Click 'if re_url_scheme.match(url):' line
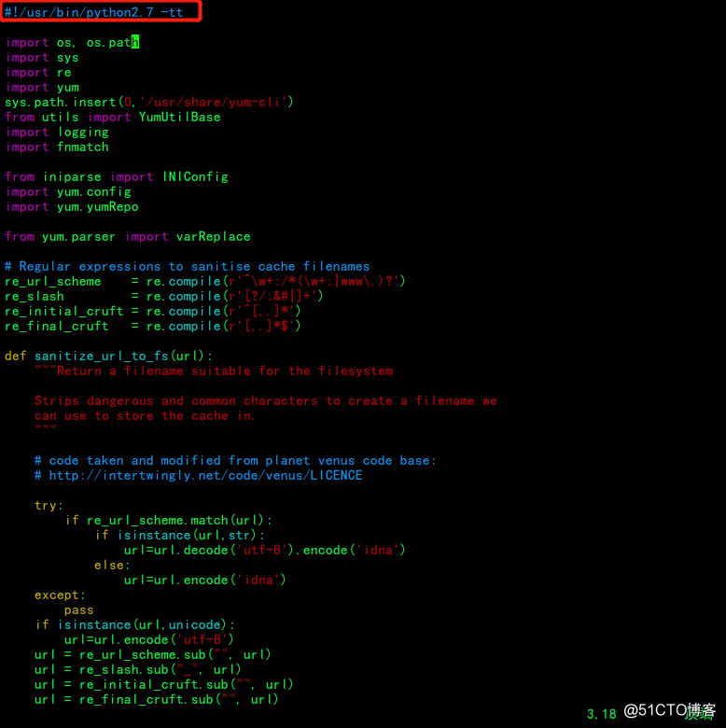 tap(169, 521)
